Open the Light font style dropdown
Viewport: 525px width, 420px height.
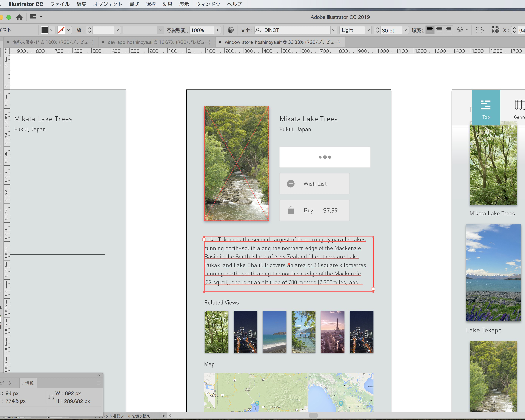pyautogui.click(x=368, y=30)
